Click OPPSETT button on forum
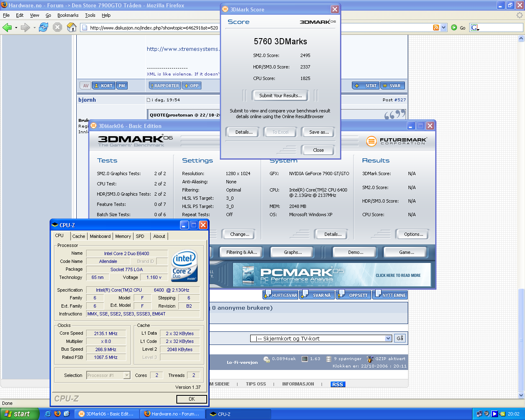525x420 pixels. [354, 295]
